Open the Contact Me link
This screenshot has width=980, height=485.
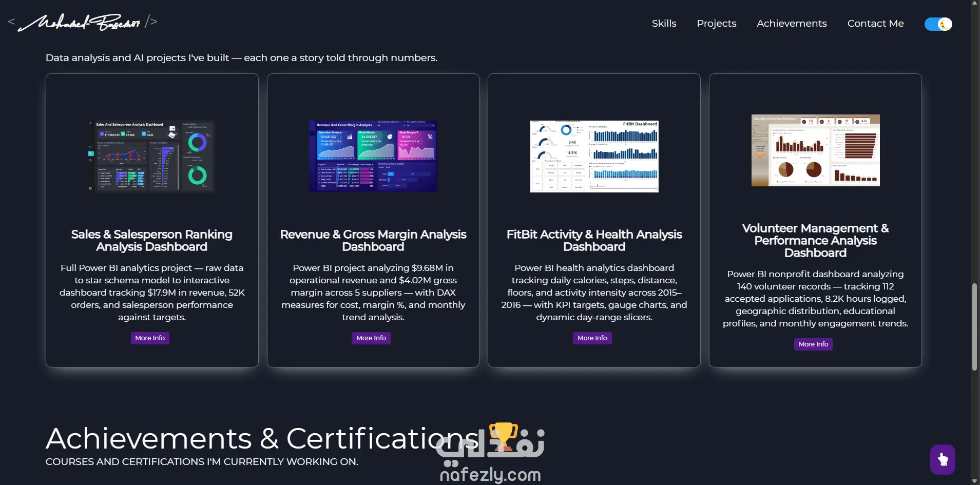[x=875, y=24]
